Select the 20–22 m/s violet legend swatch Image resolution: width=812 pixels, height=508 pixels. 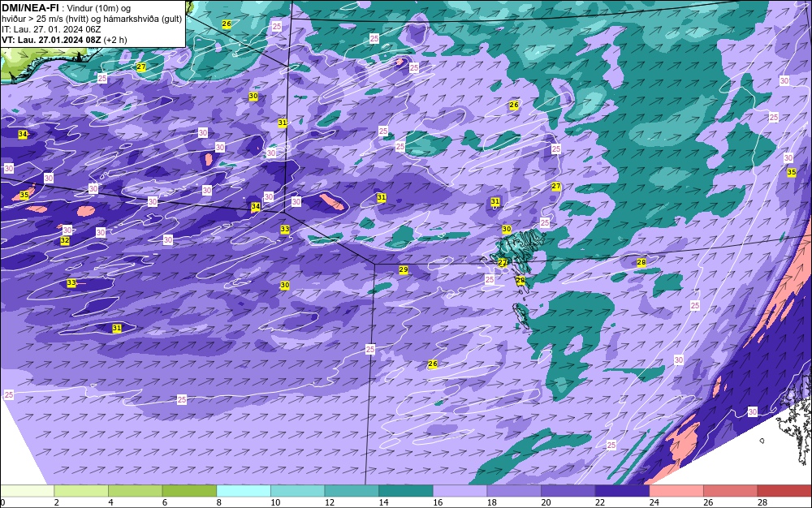568,491
